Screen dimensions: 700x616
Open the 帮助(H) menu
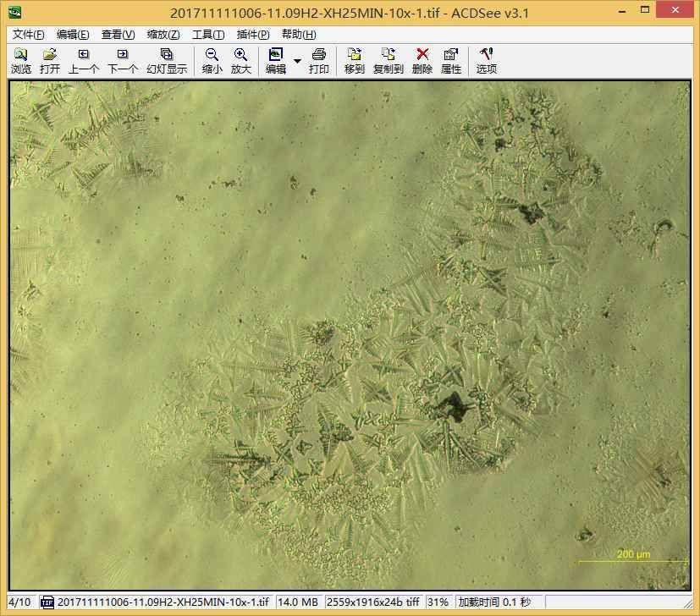point(299,35)
